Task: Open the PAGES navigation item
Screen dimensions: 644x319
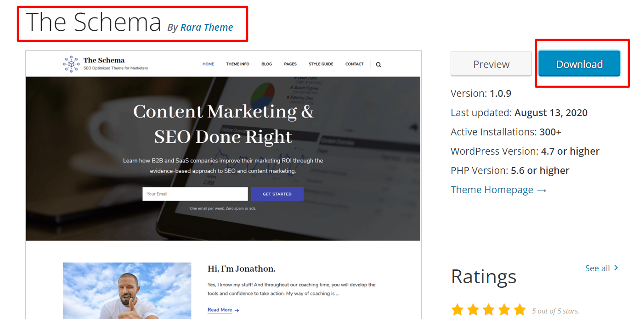Action: (290, 64)
